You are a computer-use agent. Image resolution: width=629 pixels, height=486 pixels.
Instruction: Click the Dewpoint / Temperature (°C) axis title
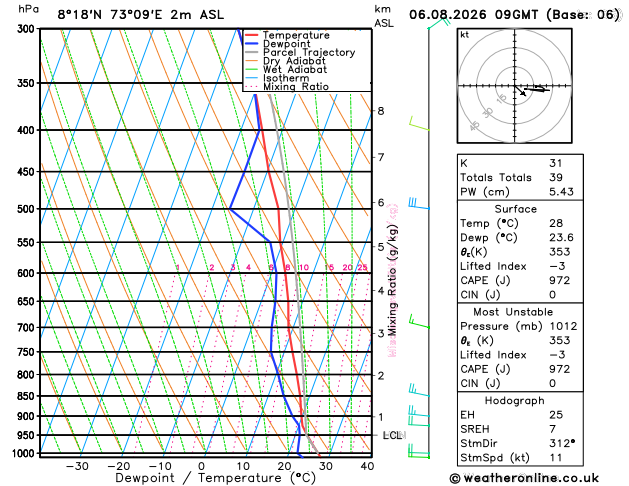pyautogui.click(x=215, y=478)
